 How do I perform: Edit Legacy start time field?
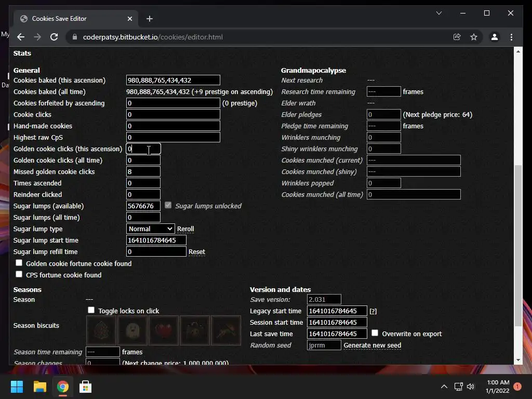pos(337,311)
